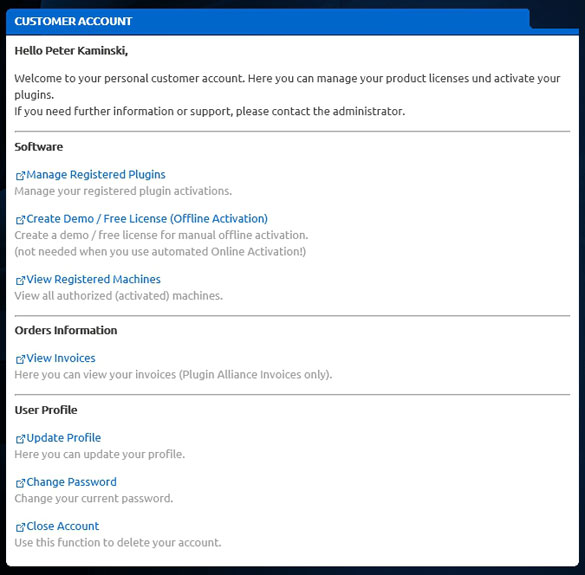Click external-link icon beside Update Profile
This screenshot has width=585, height=575.
pyautogui.click(x=20, y=438)
